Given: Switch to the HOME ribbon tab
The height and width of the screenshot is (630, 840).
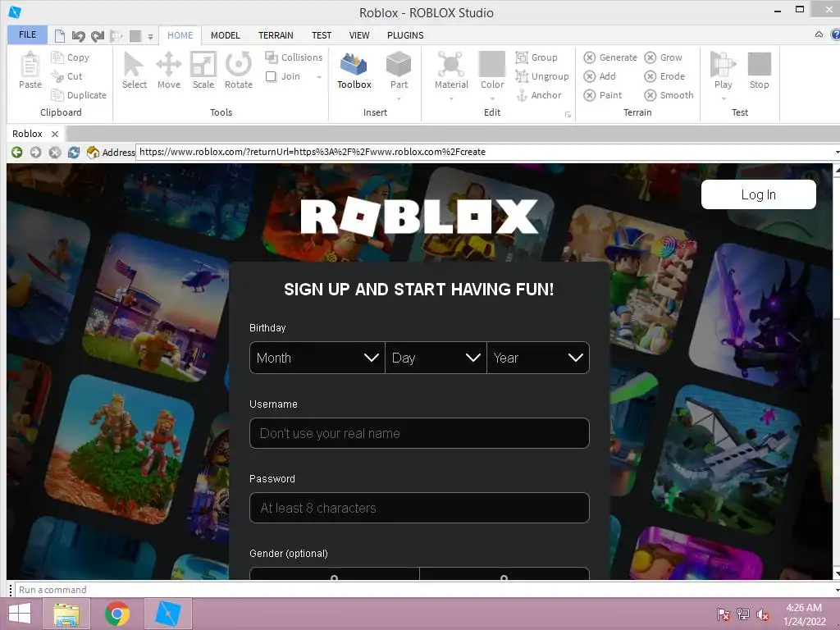Looking at the screenshot, I should point(180,35).
